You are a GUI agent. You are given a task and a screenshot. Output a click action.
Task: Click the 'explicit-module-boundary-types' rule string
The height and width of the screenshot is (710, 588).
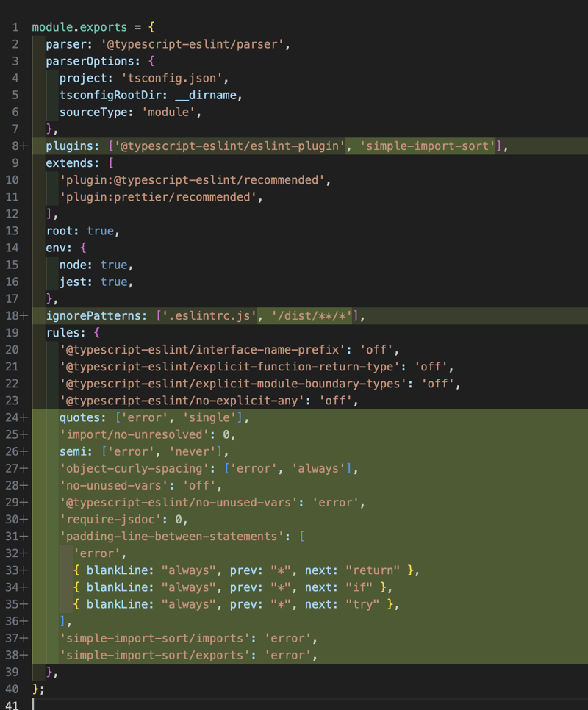[x=233, y=384]
